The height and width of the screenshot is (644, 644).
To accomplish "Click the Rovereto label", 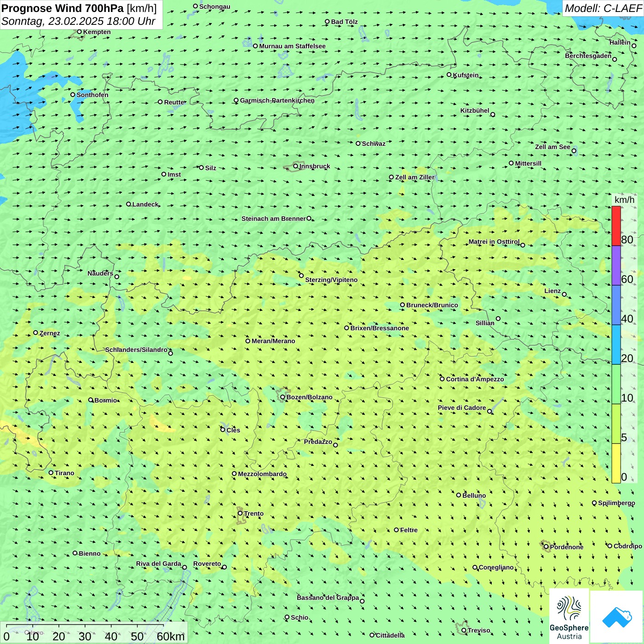I will [207, 563].
